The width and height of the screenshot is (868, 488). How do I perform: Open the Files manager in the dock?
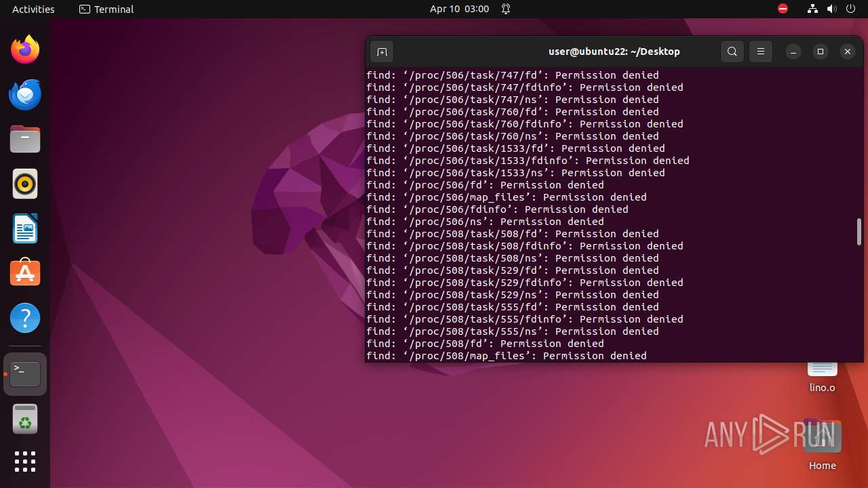[x=25, y=139]
